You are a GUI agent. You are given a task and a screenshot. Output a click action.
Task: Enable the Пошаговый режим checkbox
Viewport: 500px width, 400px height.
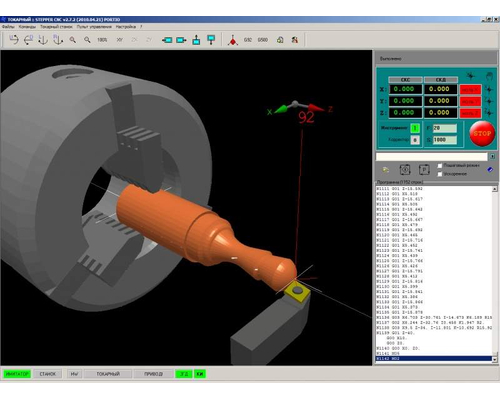440,166
